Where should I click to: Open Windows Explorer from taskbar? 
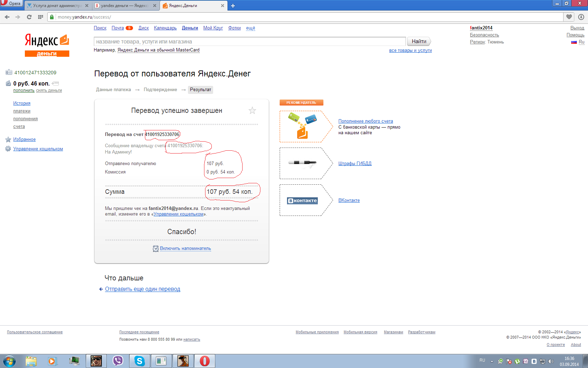click(x=31, y=361)
